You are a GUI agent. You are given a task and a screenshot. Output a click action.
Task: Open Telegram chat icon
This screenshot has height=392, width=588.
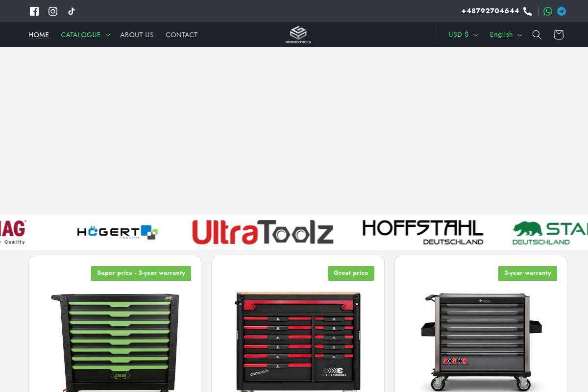(x=562, y=11)
